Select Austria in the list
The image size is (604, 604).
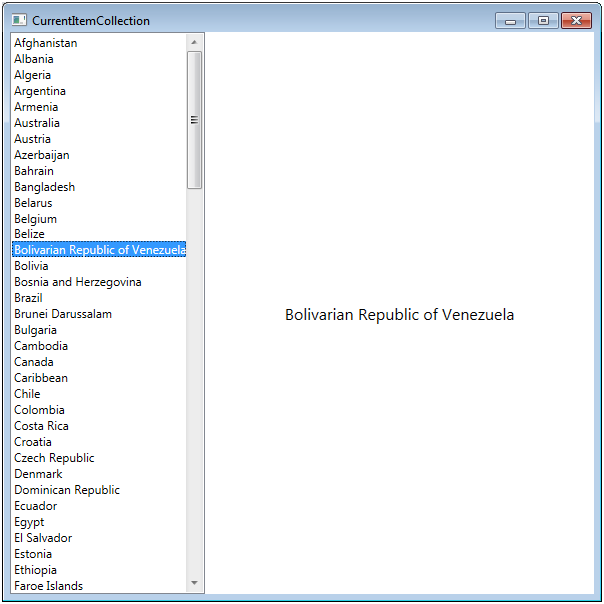click(x=99, y=139)
